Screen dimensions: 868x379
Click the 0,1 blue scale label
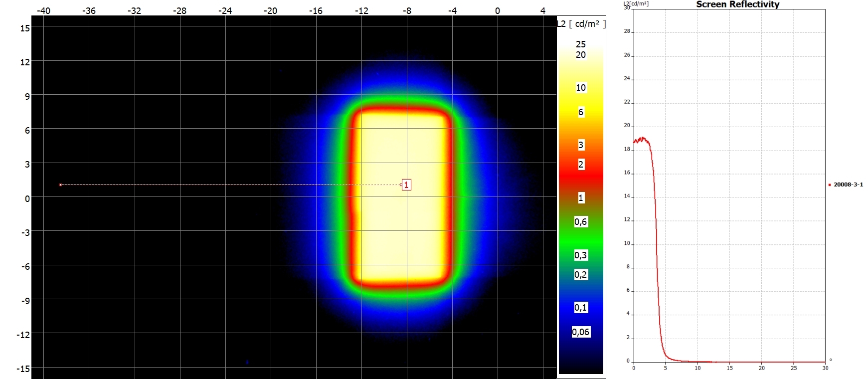[x=581, y=308]
